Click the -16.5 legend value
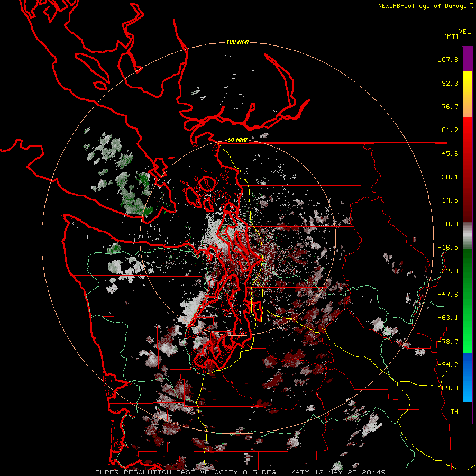The width and height of the screenshot is (476, 476). (448, 248)
